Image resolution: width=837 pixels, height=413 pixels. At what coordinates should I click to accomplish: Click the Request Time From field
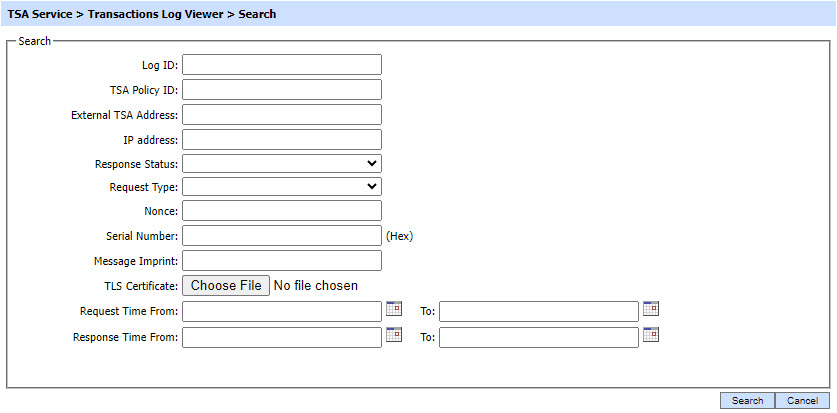pyautogui.click(x=282, y=311)
